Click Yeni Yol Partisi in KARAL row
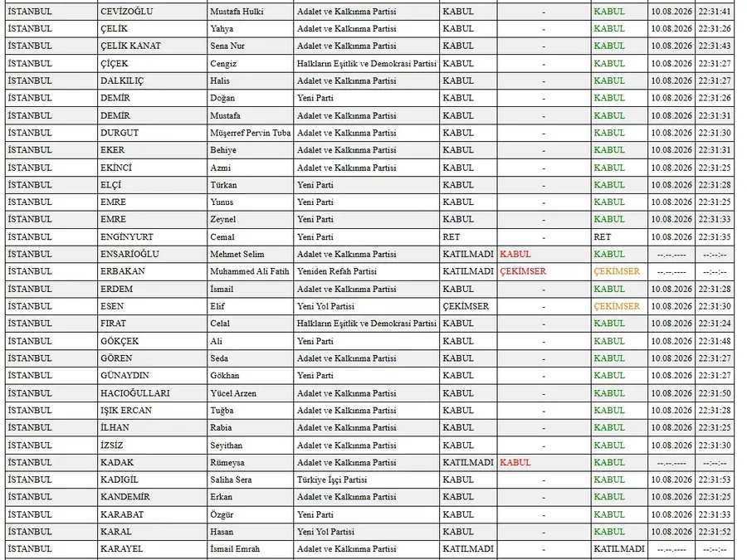 (325, 532)
